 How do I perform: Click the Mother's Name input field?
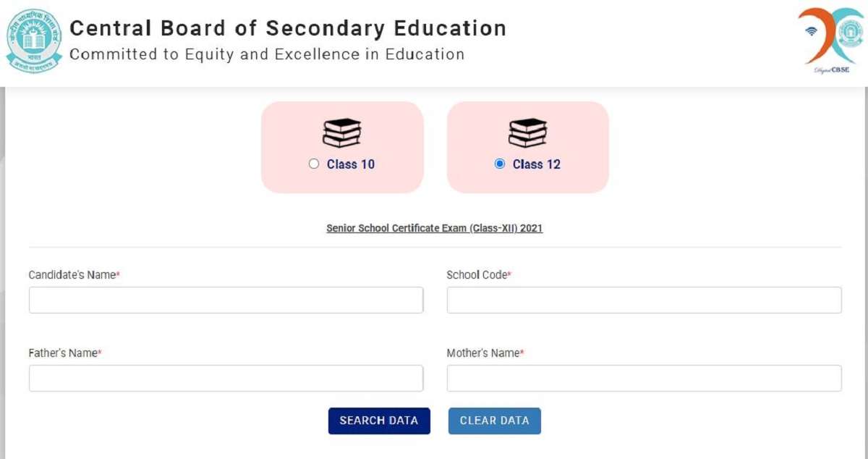(644, 377)
